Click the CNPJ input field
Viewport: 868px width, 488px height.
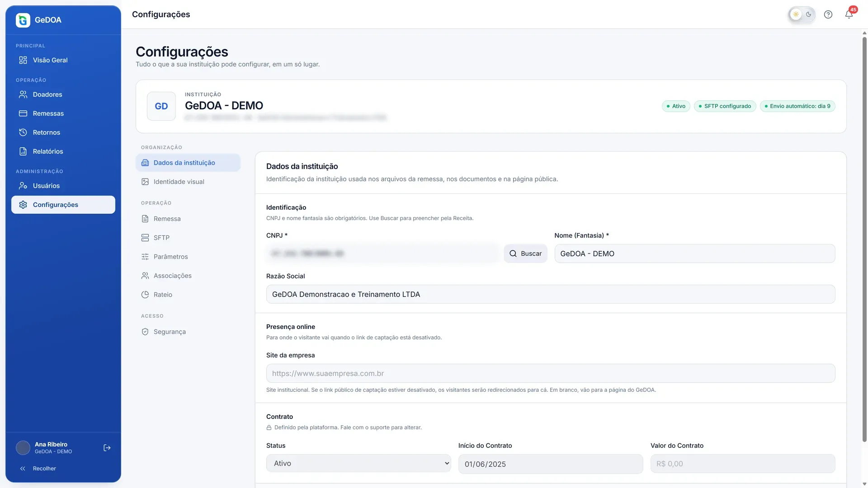[x=383, y=253]
